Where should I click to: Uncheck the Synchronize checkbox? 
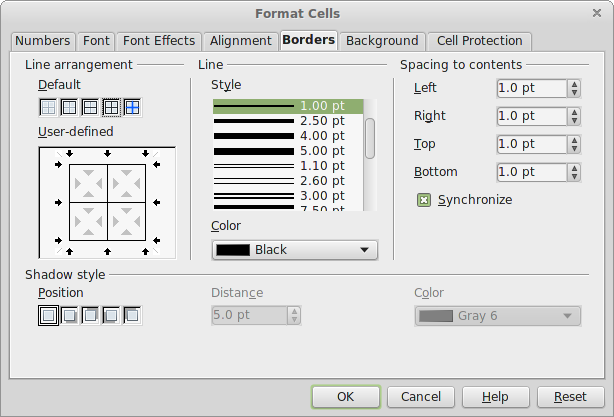tap(424, 200)
